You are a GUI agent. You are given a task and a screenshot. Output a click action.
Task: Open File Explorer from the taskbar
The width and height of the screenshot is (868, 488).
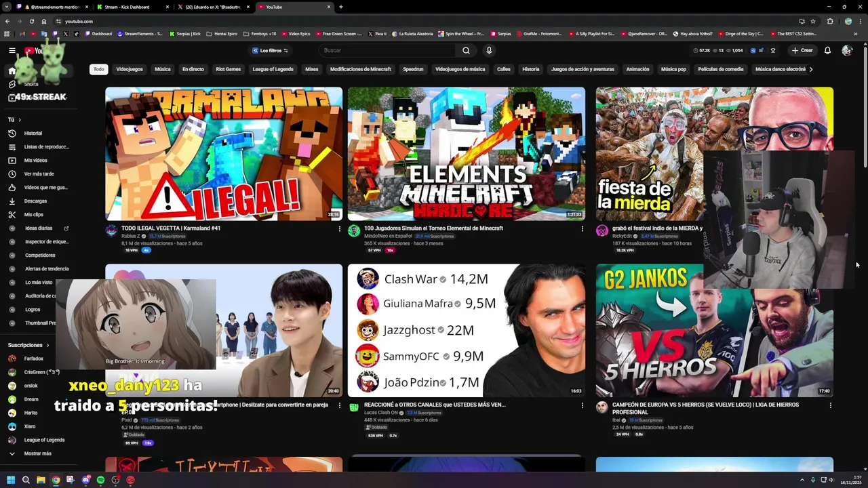[x=41, y=480]
